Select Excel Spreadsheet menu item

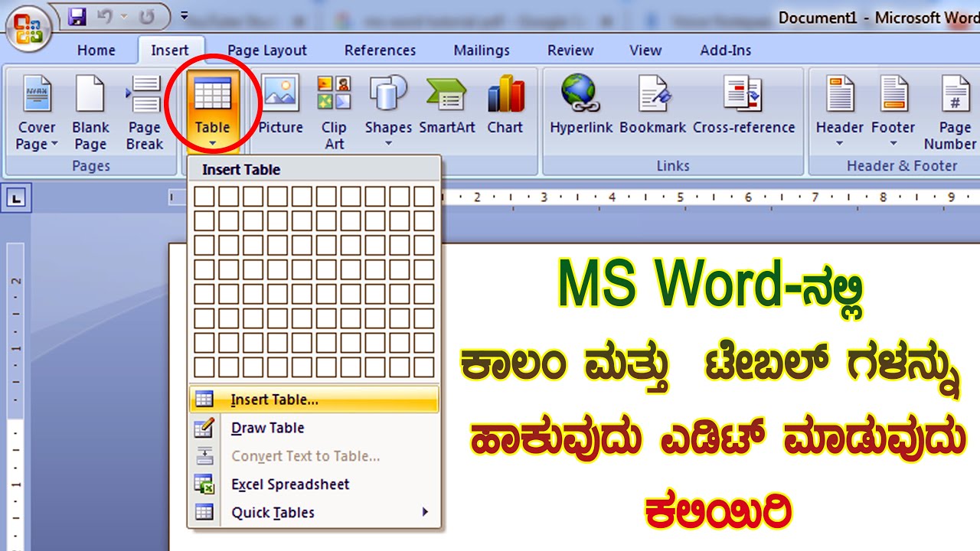pos(314,484)
